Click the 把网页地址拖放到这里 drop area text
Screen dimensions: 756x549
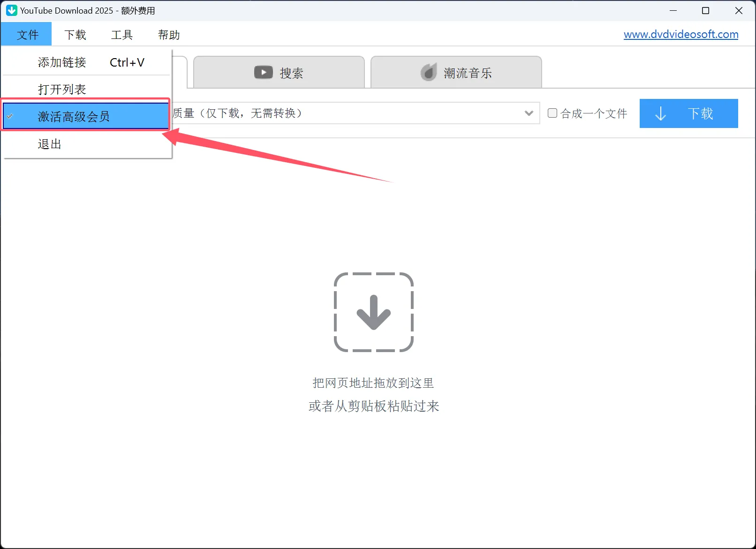click(373, 383)
